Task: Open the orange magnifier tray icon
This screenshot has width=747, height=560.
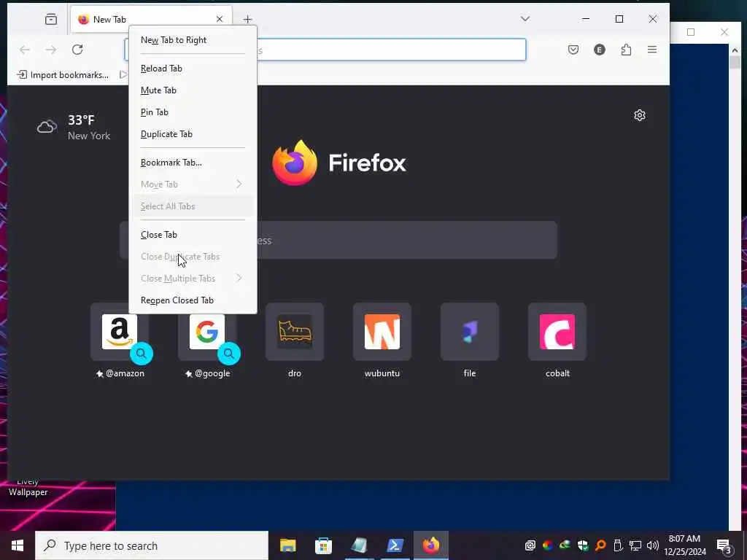Action: pyautogui.click(x=600, y=545)
